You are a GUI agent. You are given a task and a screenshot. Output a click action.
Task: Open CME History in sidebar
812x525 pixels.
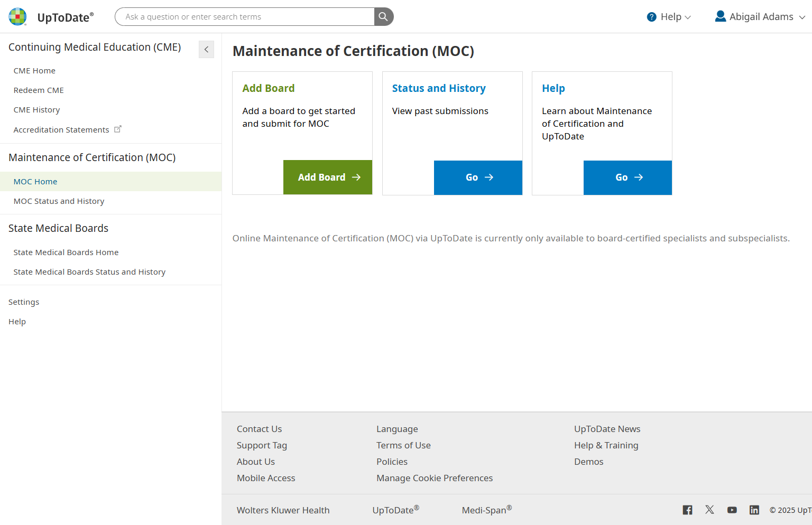[36, 110]
